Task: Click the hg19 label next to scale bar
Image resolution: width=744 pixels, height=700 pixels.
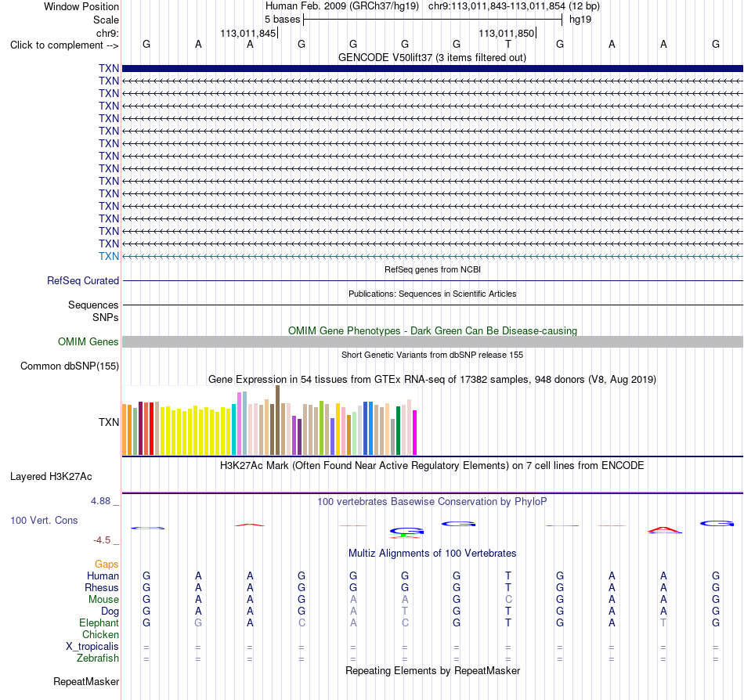Action: pyautogui.click(x=580, y=20)
